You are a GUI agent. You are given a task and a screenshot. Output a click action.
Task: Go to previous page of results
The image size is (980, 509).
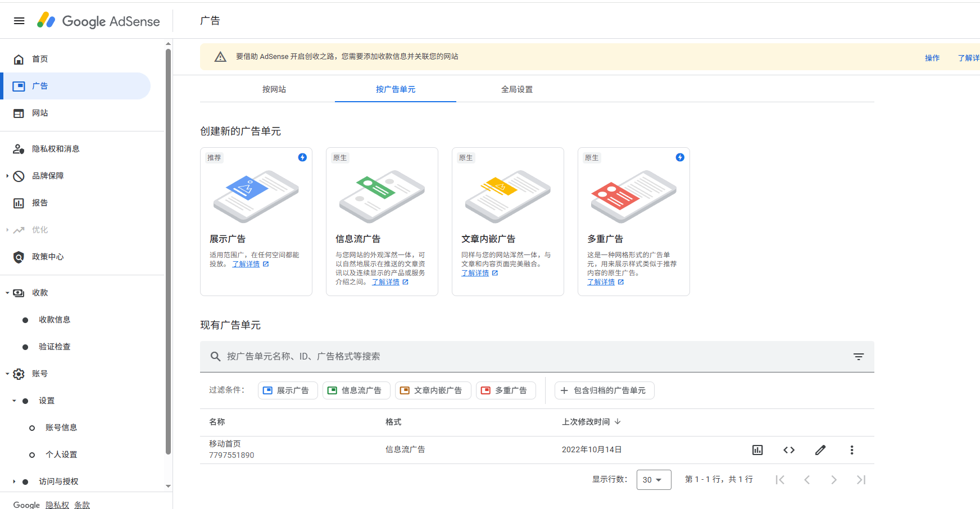pos(807,480)
